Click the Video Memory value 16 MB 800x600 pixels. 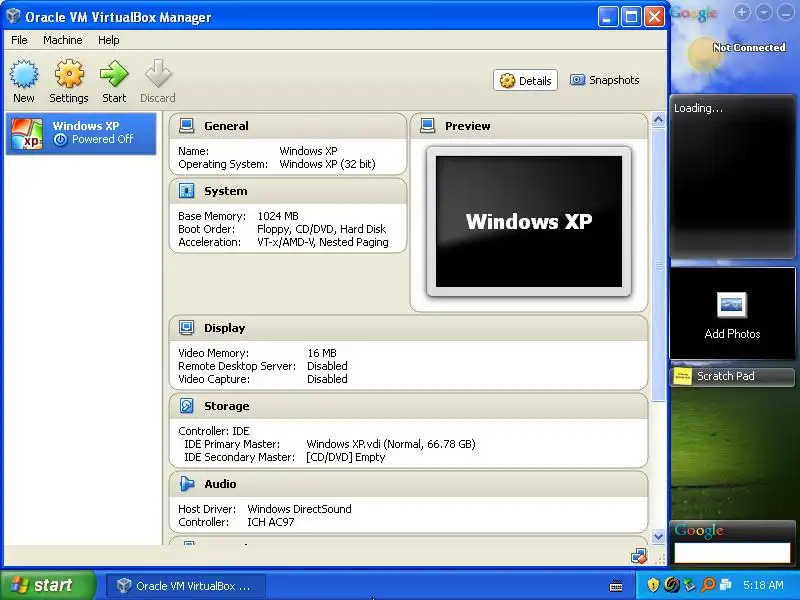pyautogui.click(x=322, y=353)
